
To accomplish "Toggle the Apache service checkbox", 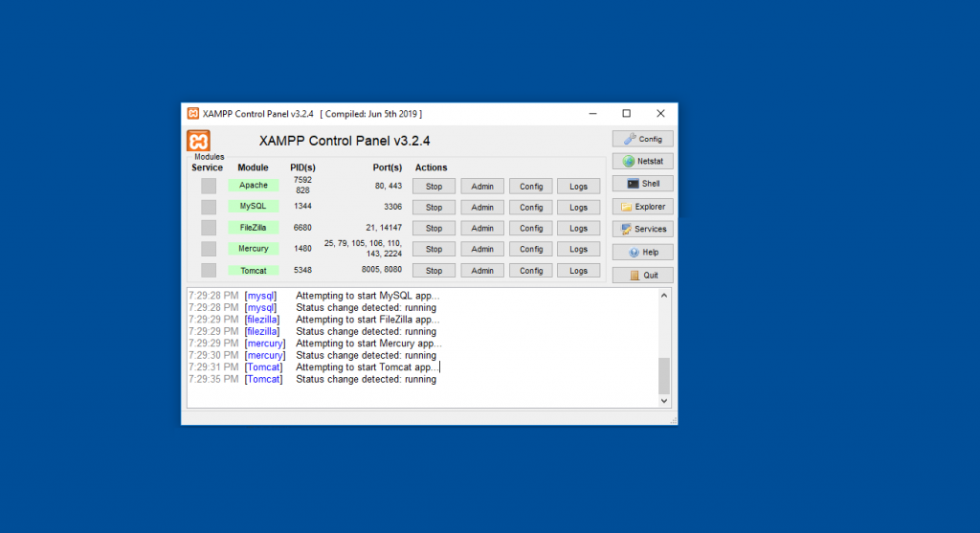I will [x=208, y=186].
